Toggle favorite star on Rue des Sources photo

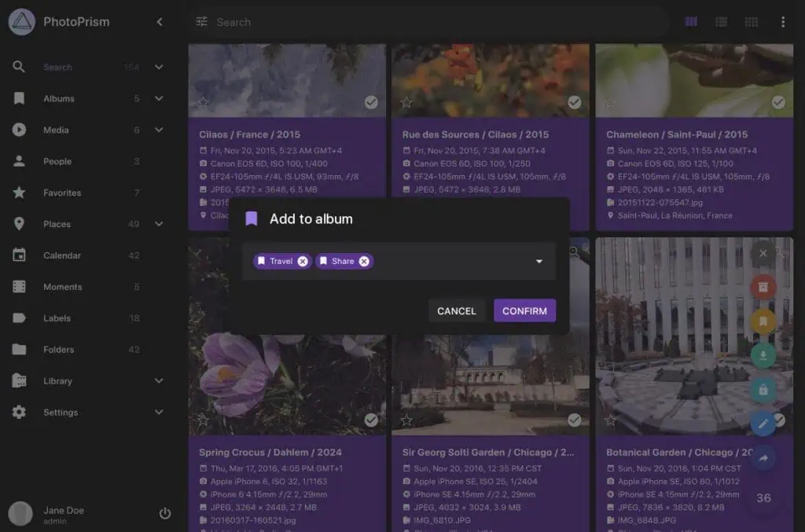406,102
